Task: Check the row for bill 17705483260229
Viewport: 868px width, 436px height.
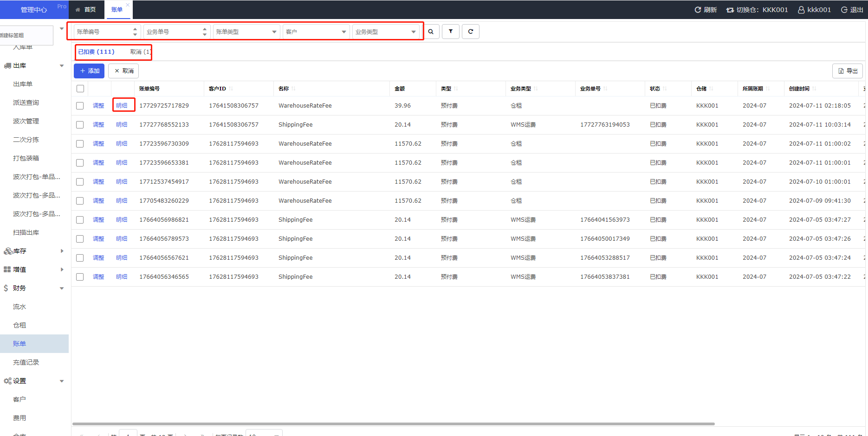Action: point(80,201)
